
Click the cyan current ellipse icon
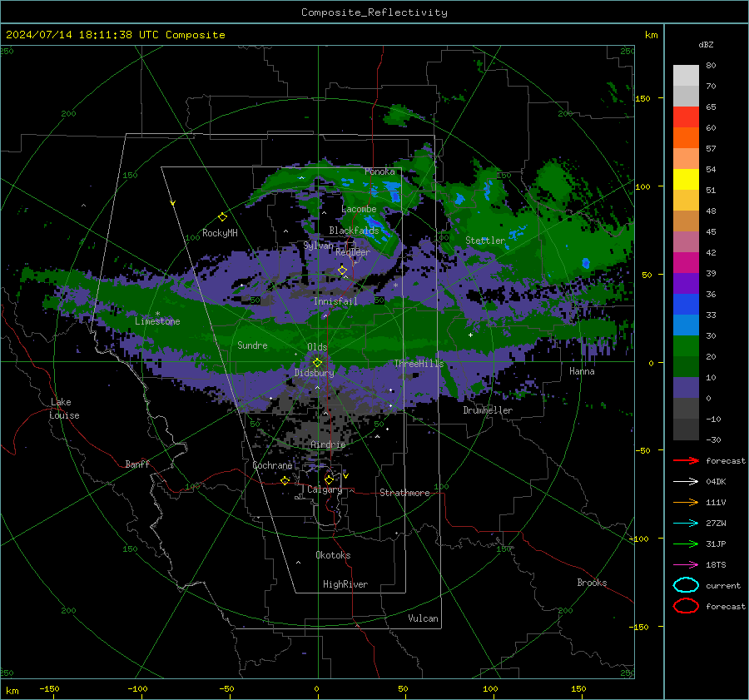tap(686, 585)
